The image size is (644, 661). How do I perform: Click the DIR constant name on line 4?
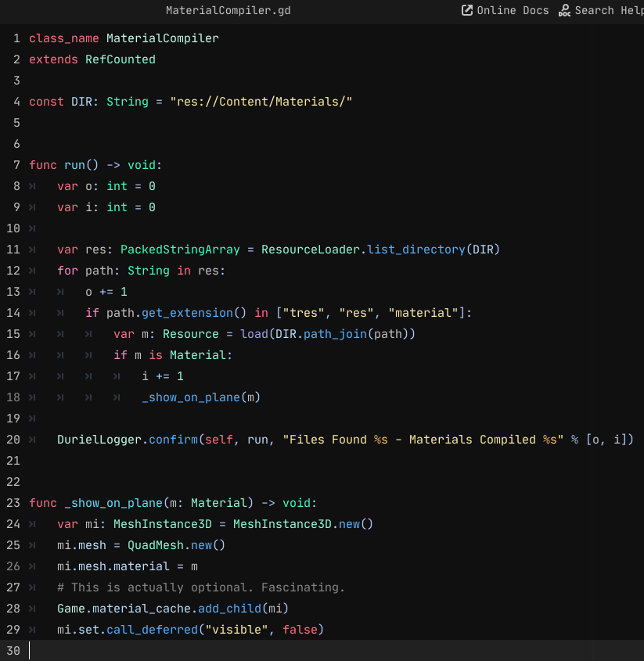81,102
